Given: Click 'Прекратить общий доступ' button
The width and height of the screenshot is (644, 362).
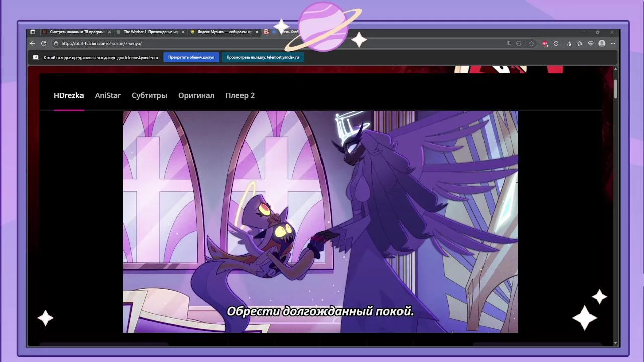Looking at the screenshot, I should pos(191,57).
